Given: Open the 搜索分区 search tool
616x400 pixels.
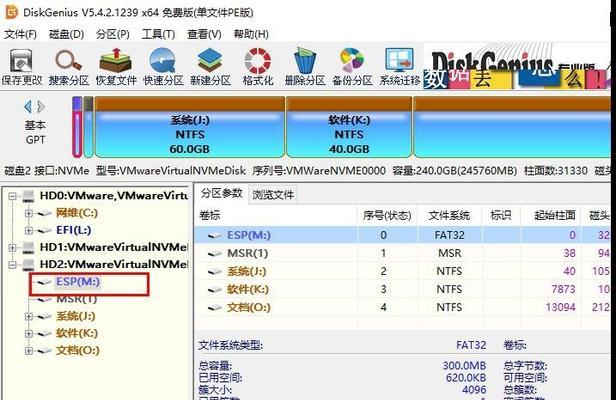Looking at the screenshot, I should pyautogui.click(x=69, y=67).
